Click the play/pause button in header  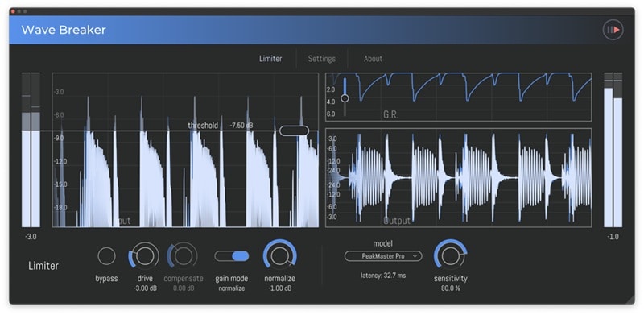point(613,30)
